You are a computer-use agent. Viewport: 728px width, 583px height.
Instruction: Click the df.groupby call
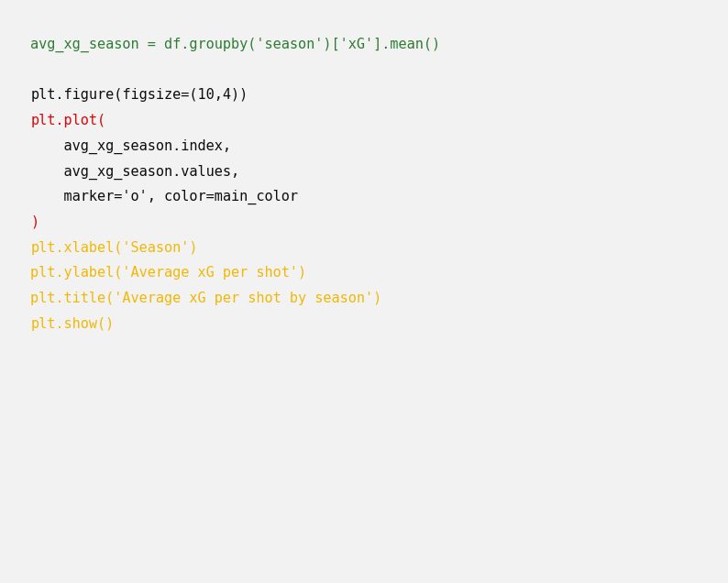click(205, 44)
